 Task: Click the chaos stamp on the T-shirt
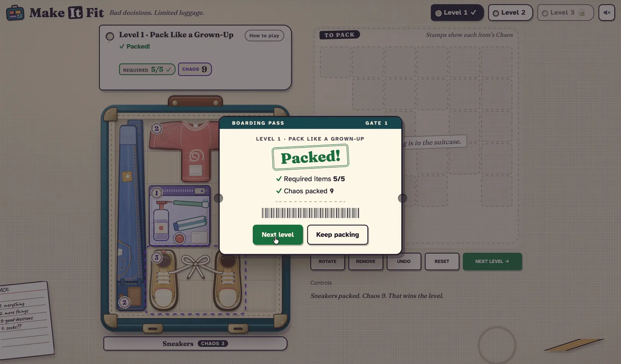[x=156, y=128]
